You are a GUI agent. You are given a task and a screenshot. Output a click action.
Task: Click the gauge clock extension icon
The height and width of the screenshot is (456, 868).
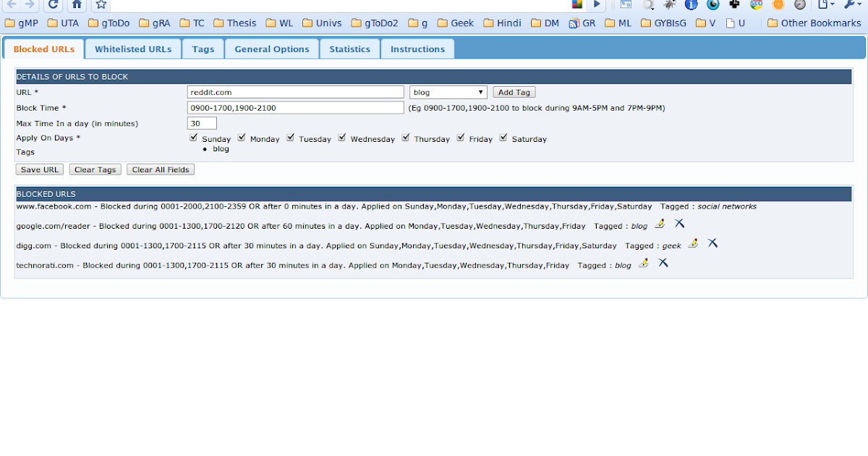pyautogui.click(x=799, y=4)
